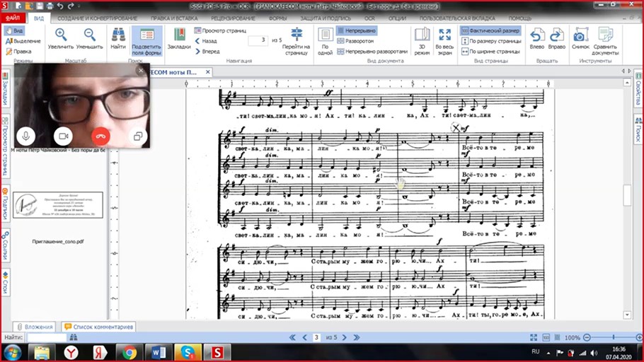The height and width of the screenshot is (362, 644).
Task: Select По размеру страницы
Action: click(x=491, y=41)
